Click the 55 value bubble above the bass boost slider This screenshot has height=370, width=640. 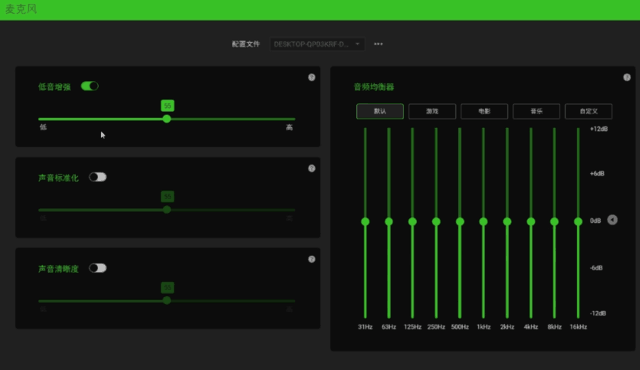tap(167, 106)
